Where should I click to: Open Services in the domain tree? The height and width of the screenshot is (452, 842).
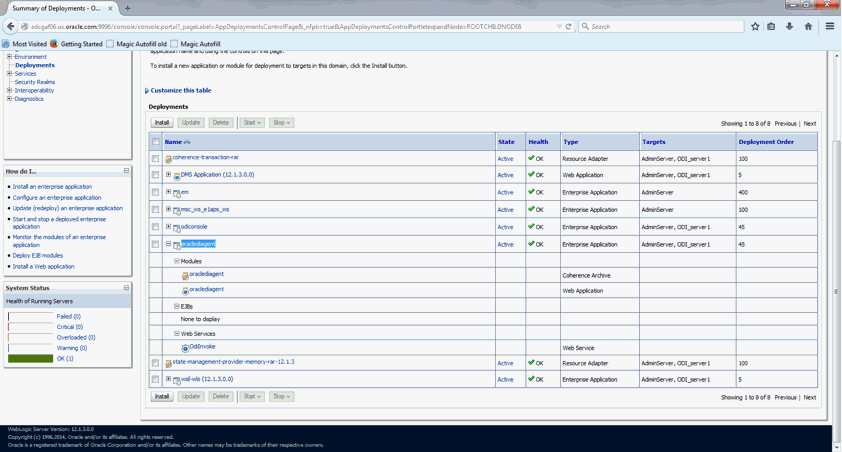[25, 74]
